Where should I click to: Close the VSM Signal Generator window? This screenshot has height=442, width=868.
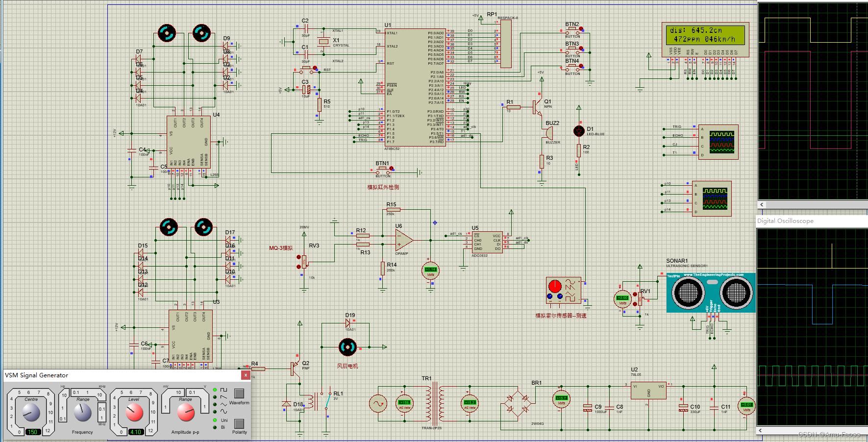pos(246,375)
